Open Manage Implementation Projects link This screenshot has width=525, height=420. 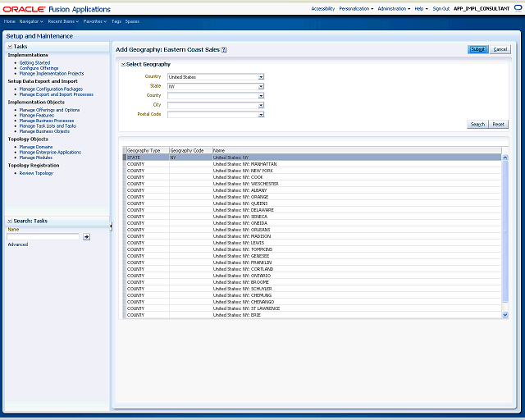pos(52,73)
